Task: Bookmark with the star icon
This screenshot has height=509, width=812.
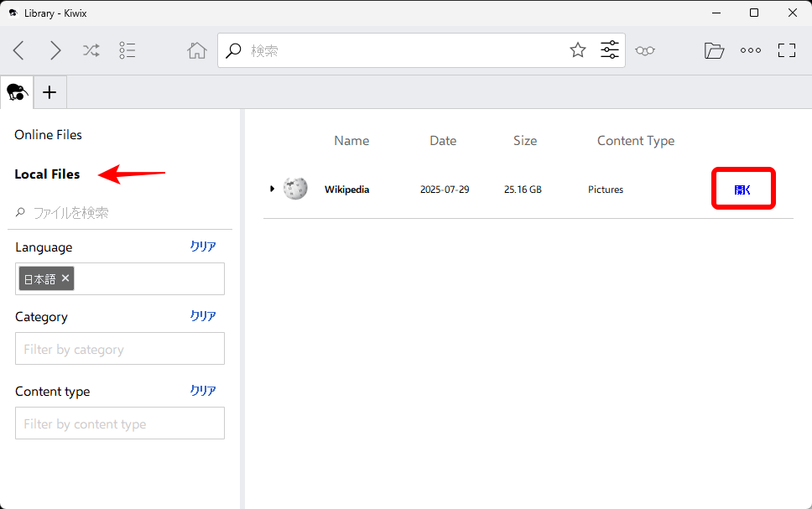Action: point(578,50)
